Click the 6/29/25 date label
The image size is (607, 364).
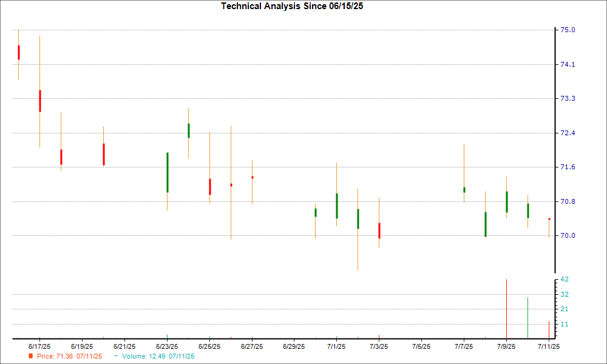[294, 346]
